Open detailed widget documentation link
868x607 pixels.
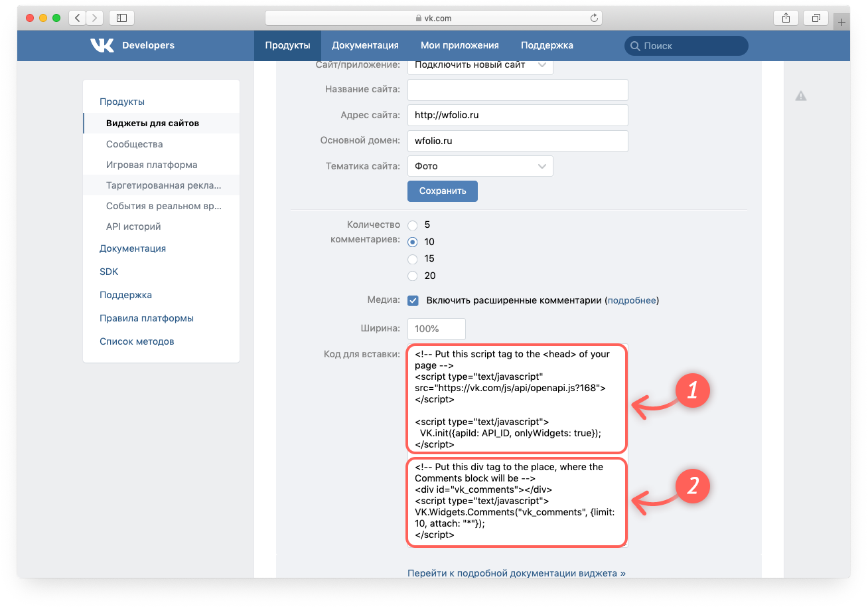click(516, 572)
